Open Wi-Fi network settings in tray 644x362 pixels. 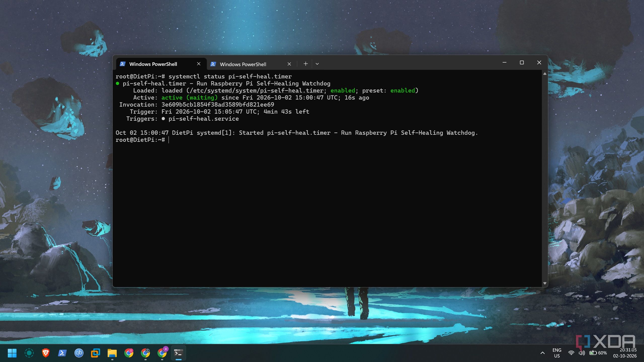571,353
